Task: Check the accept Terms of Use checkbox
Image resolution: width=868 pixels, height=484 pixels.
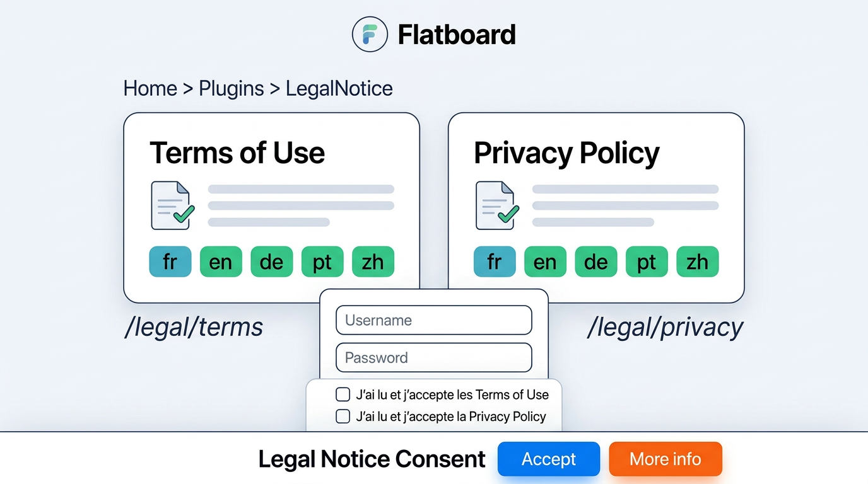Action: click(x=343, y=395)
